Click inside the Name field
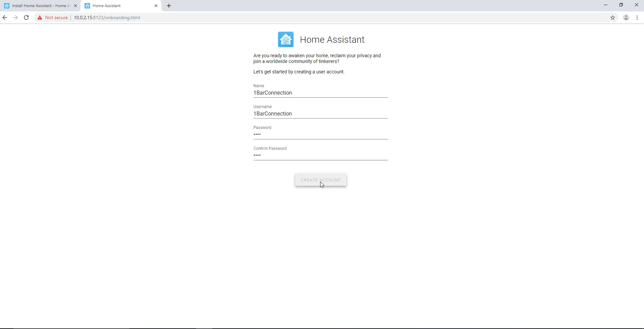 coord(320,93)
